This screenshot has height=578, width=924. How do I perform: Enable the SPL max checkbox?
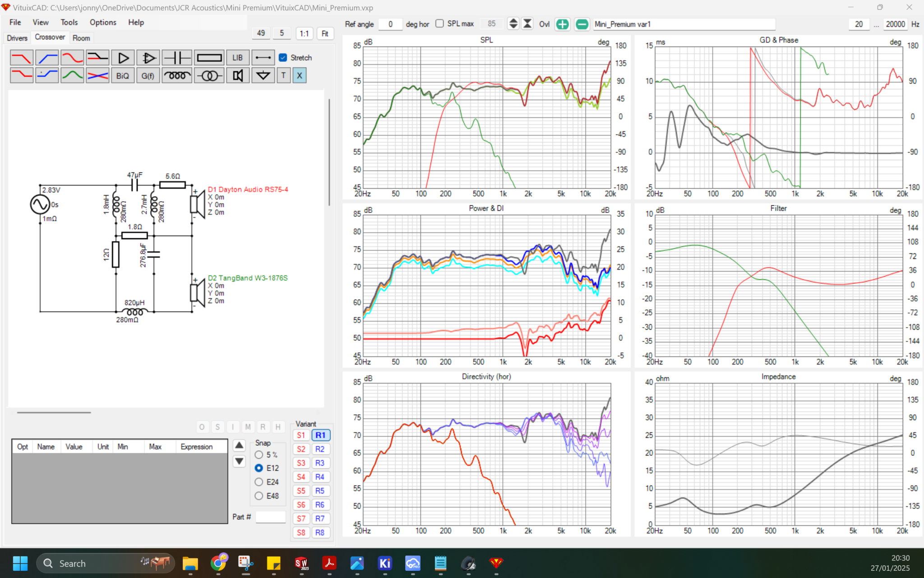[440, 24]
